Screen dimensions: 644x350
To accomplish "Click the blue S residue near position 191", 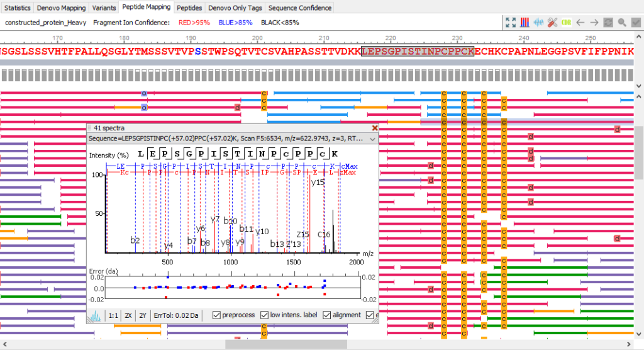I will [x=198, y=52].
